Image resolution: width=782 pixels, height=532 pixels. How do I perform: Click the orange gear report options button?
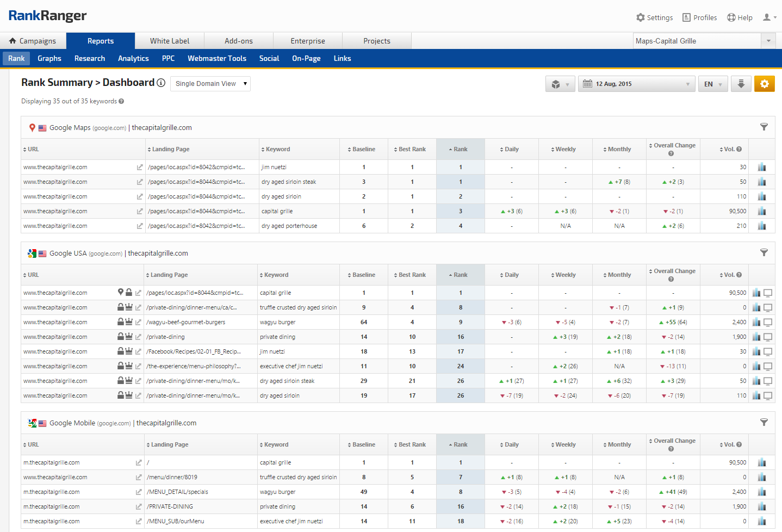[x=764, y=84]
